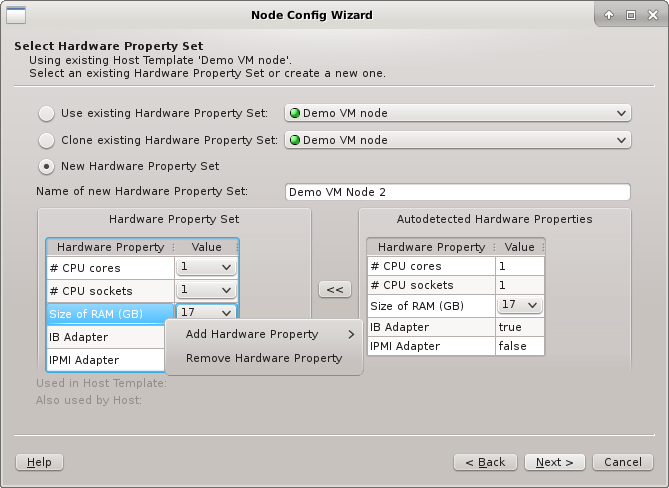The image size is (669, 488).
Task: Click 'Hardware Property' header in Autodetected table
Action: coord(431,247)
